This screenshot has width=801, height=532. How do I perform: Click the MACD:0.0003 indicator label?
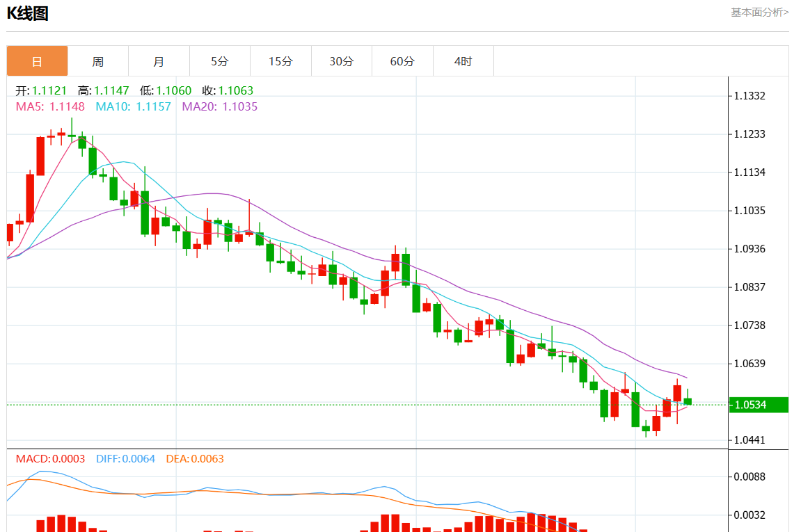click(50, 458)
